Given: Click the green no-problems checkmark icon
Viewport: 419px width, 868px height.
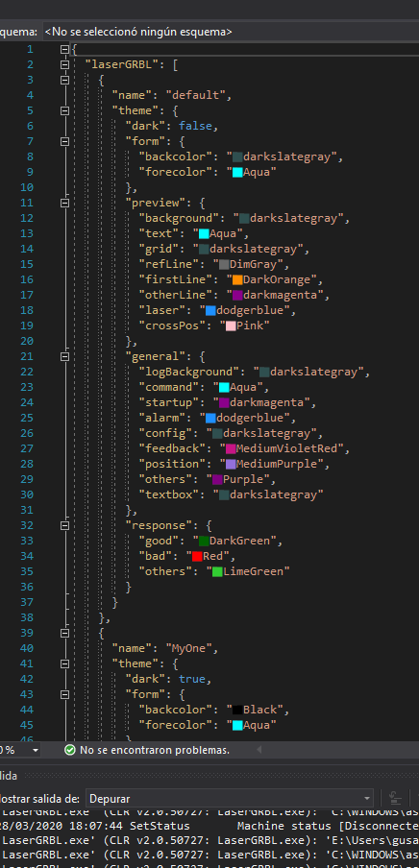Looking at the screenshot, I should pyautogui.click(x=70, y=750).
